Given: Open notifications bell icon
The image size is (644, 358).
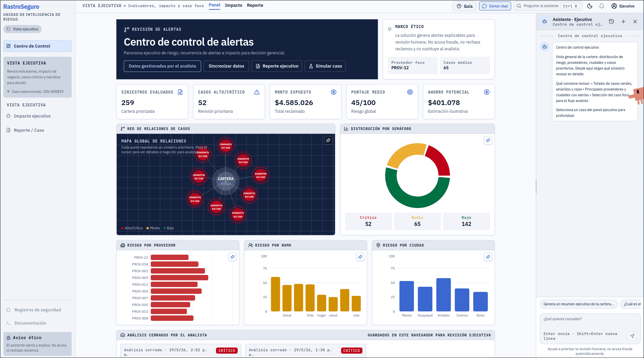Looking at the screenshot, I should pos(602,6).
